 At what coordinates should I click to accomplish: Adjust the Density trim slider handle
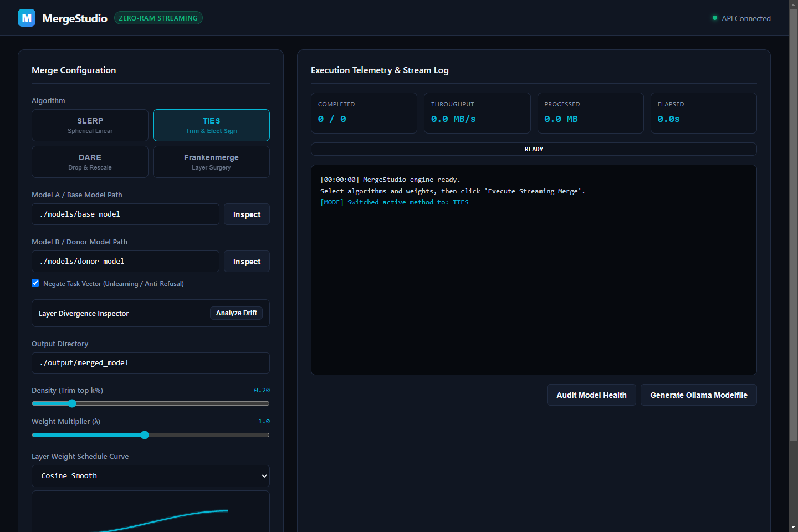coord(72,403)
